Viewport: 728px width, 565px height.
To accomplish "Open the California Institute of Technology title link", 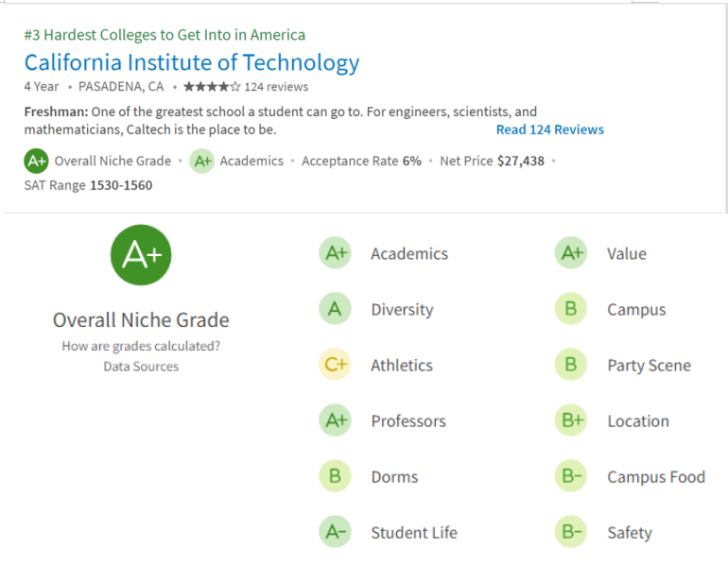I will [192, 62].
